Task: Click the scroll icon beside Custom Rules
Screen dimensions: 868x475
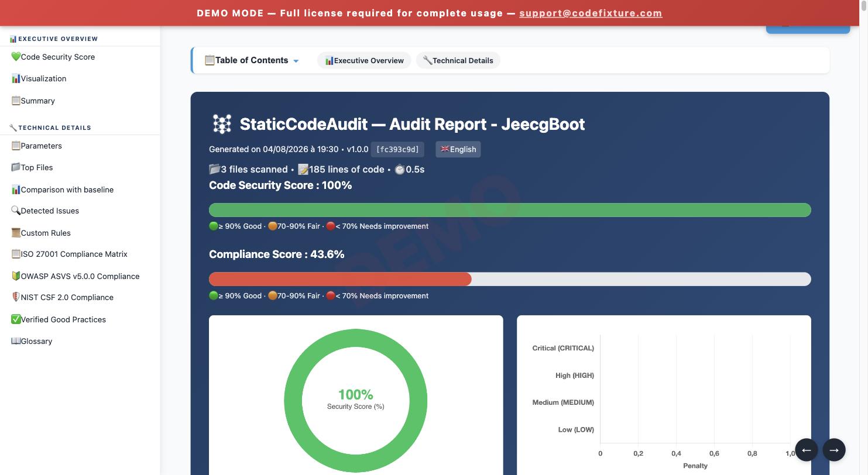Action: coord(16,233)
